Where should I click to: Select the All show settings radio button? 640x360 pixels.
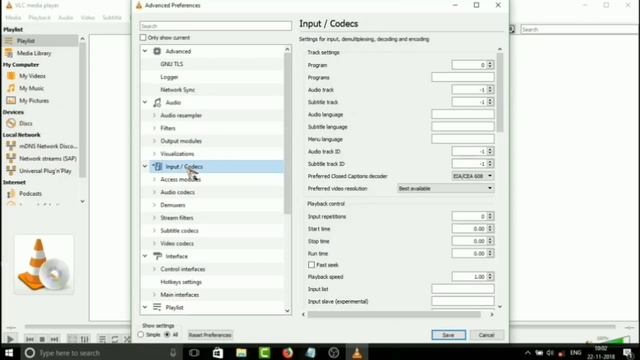(x=167, y=335)
